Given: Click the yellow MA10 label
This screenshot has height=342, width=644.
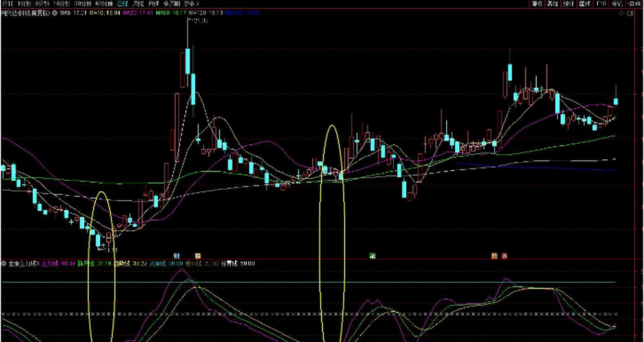Looking at the screenshot, I should (x=104, y=13).
